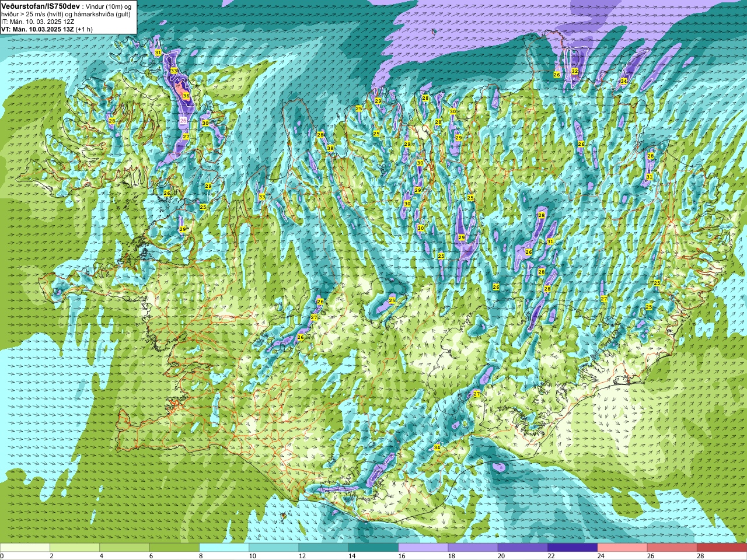The image size is (747, 560).
Task: Select the teal 12–14 legend swatch
Action: tap(324, 548)
